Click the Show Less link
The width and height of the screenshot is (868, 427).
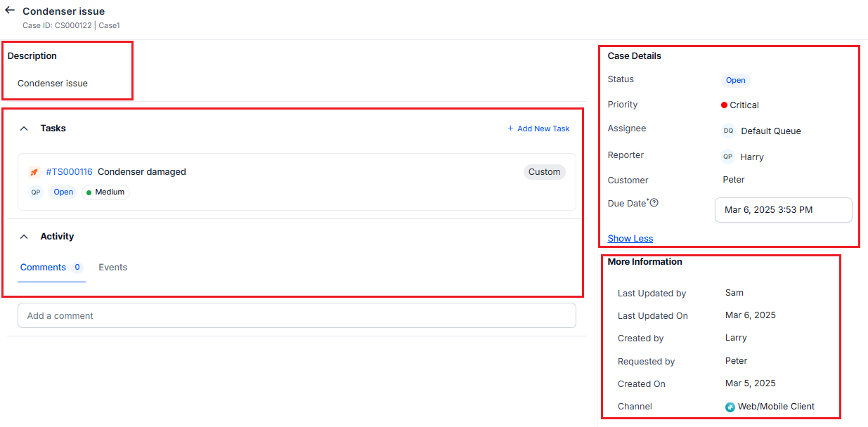tap(630, 239)
